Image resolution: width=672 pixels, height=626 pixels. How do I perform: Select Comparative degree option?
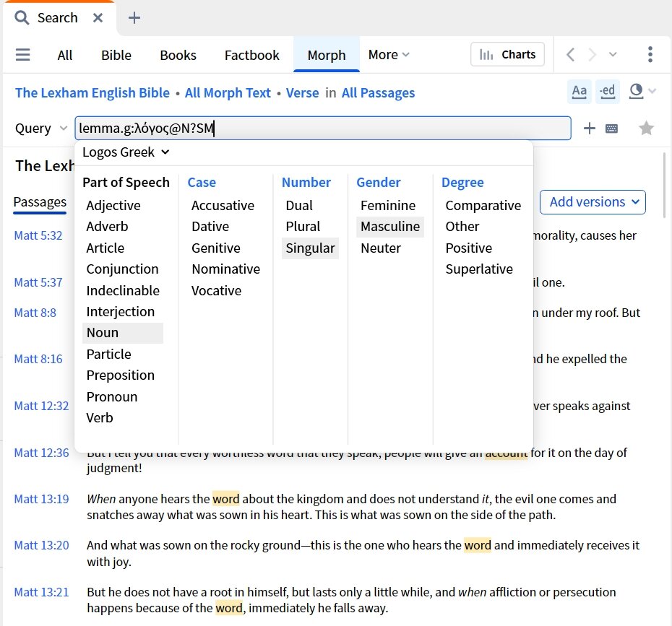[x=483, y=206]
